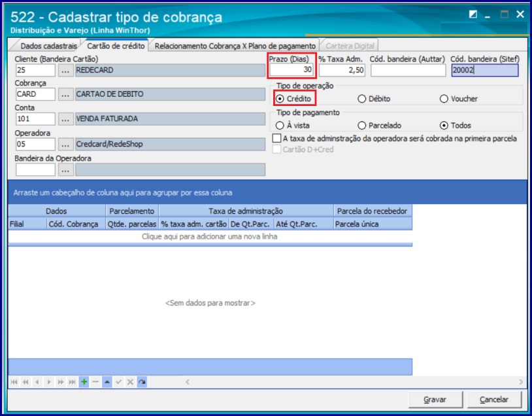This screenshot has width=532, height=416.
Task: Click VENDA FATURADA account description
Action: [x=107, y=119]
